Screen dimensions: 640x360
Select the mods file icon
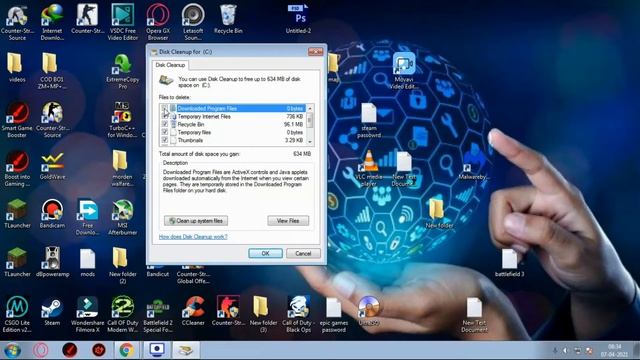(x=87, y=262)
